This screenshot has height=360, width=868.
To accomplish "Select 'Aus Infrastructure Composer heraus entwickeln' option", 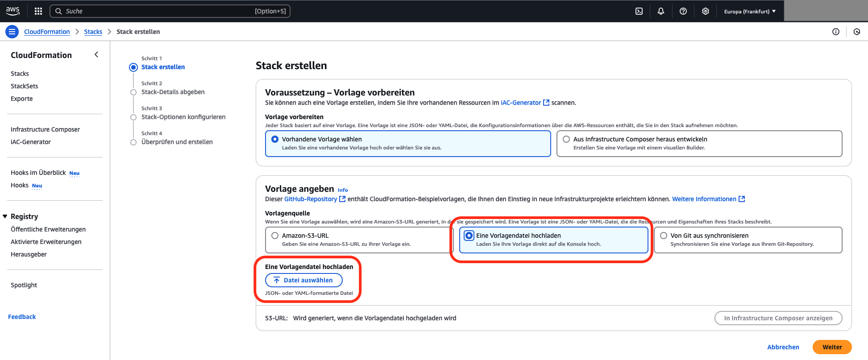I will point(699,143).
